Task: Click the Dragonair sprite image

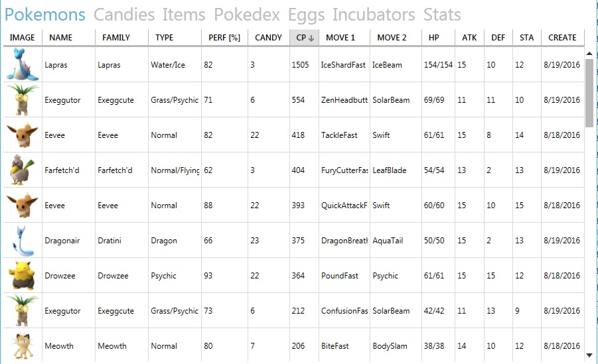Action: point(23,240)
